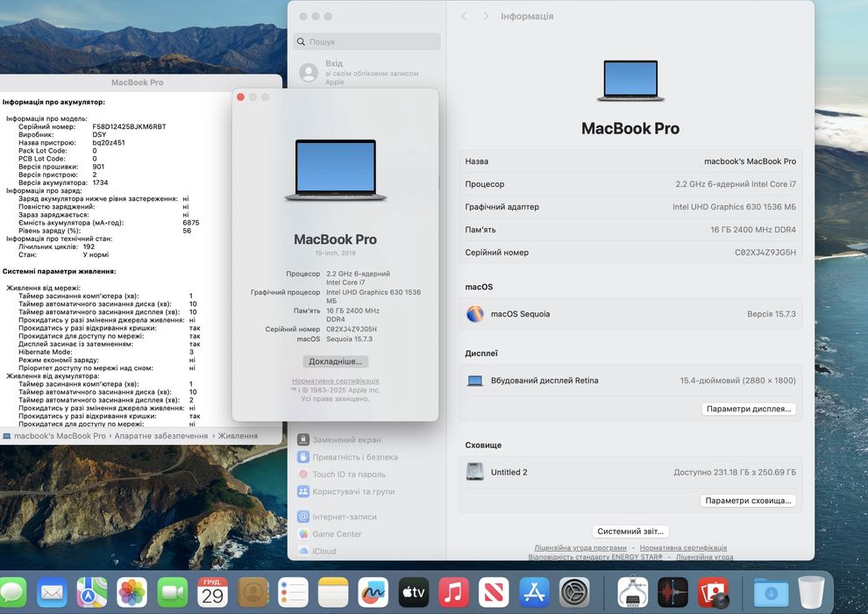Viewport: 868px width, 614px height.
Task: Click the Пошук search field
Action: point(366,41)
